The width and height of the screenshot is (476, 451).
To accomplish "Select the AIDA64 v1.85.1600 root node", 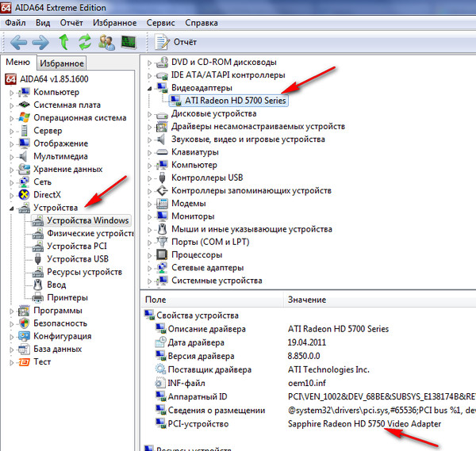I will tap(54, 79).
